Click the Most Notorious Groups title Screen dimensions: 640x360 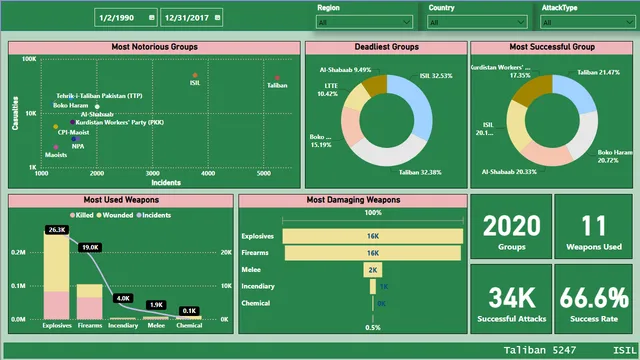(154, 47)
